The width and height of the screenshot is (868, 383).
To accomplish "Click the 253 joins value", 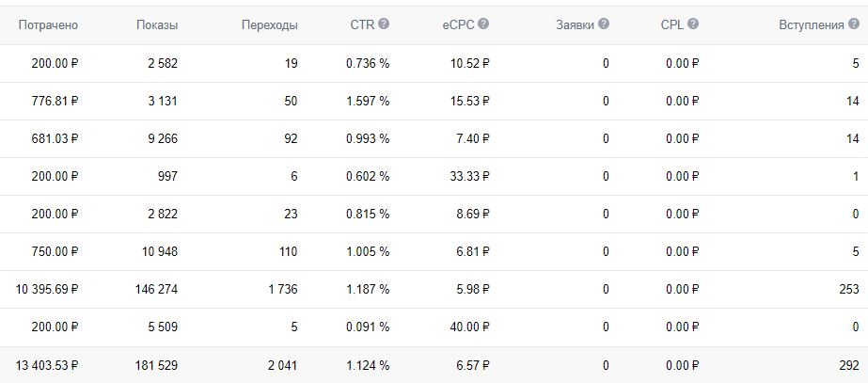I will pyautogui.click(x=849, y=290).
